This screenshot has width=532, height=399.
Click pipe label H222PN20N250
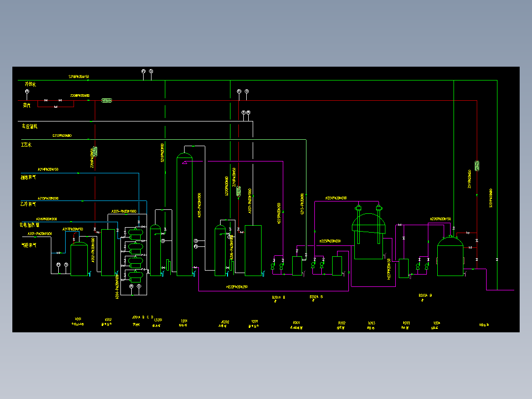pyautogui.click(x=237, y=287)
